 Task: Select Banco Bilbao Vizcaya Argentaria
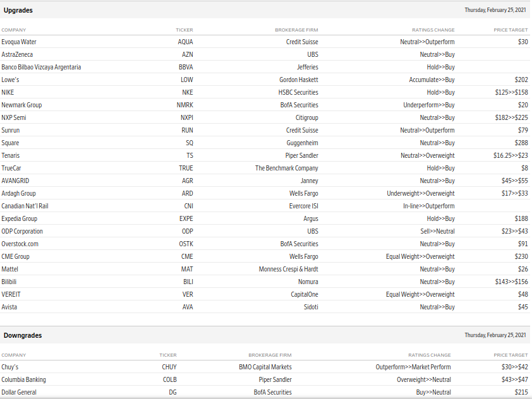[41, 67]
